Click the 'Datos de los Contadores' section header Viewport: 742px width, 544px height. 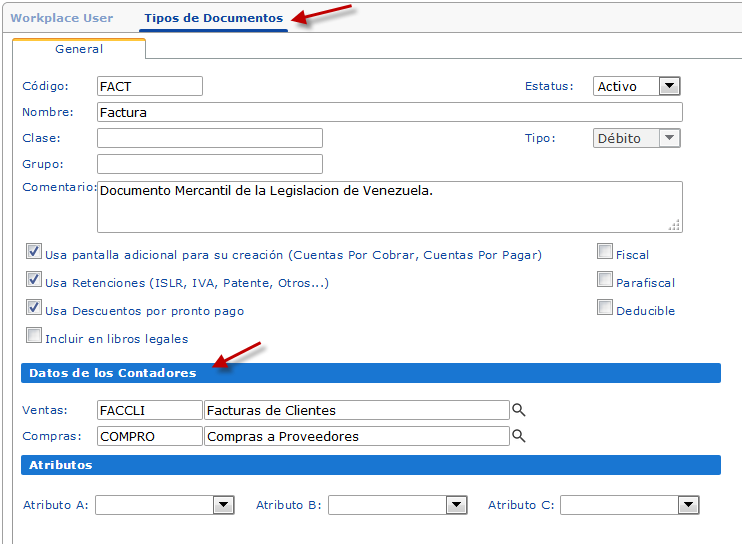pos(371,373)
